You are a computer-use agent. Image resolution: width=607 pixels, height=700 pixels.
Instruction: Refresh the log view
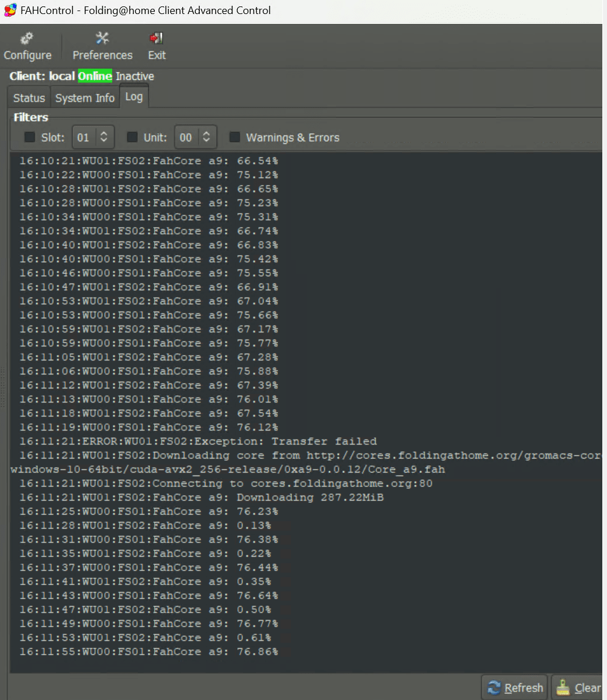515,688
